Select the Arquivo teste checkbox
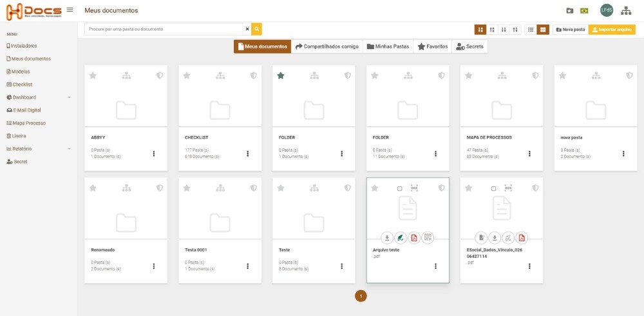 tap(399, 188)
